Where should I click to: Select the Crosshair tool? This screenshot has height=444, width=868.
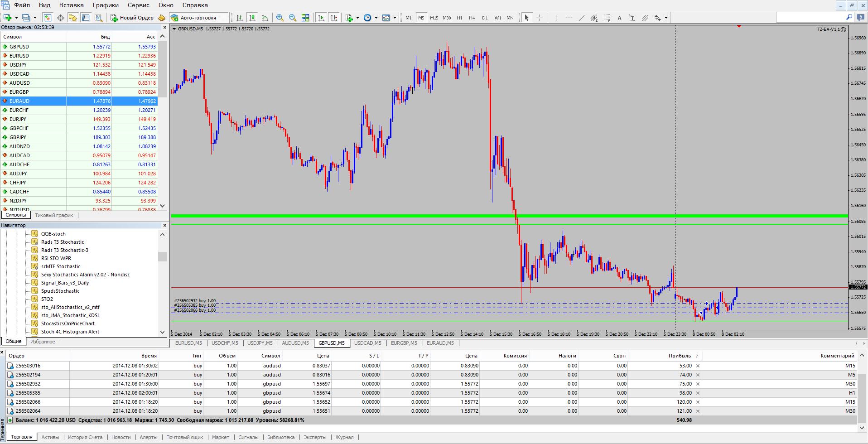540,18
